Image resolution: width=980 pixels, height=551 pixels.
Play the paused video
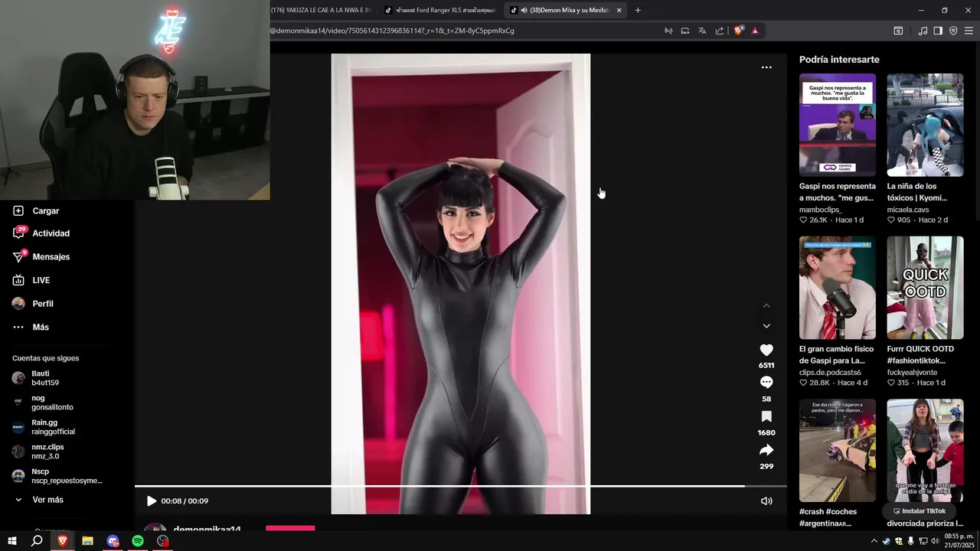(x=152, y=501)
